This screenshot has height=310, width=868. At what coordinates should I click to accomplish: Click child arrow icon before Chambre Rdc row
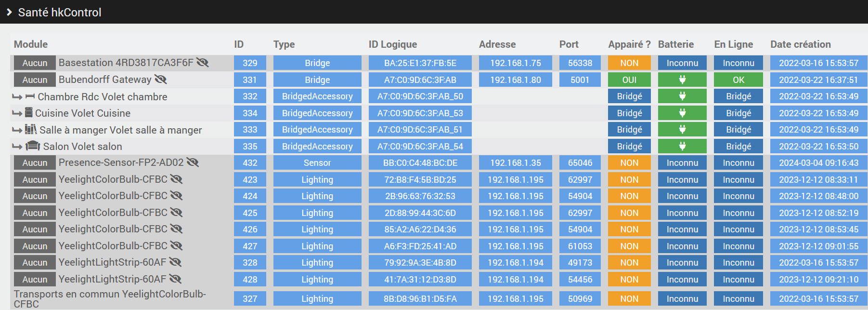[17, 97]
